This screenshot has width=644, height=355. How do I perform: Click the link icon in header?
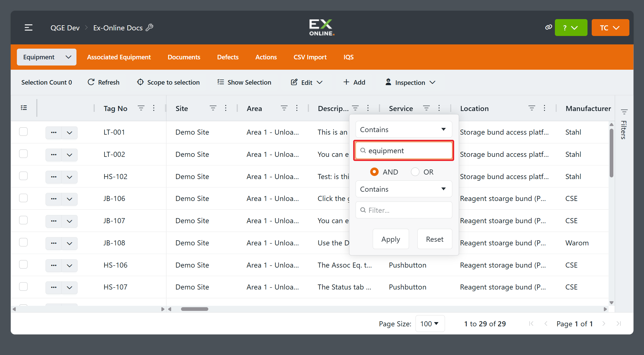tap(548, 27)
